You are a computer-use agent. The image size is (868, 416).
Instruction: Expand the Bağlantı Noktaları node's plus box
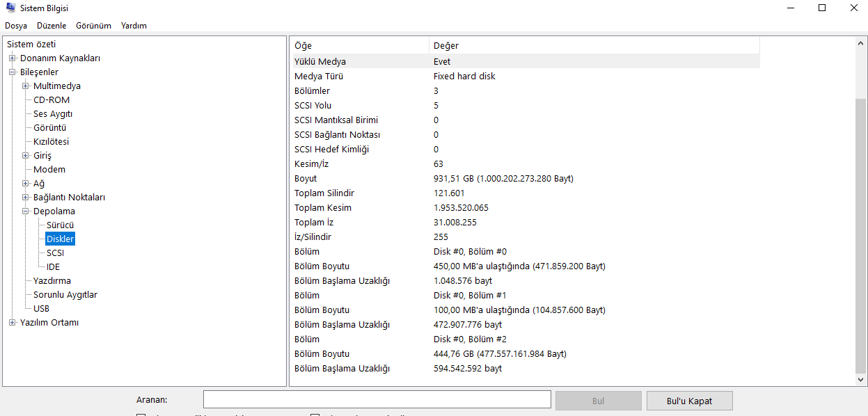(25, 198)
